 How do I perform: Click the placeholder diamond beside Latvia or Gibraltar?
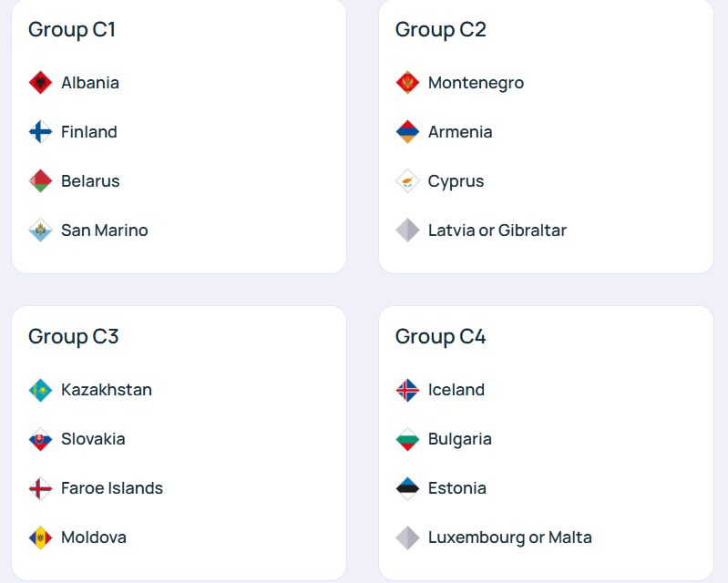pos(407,230)
